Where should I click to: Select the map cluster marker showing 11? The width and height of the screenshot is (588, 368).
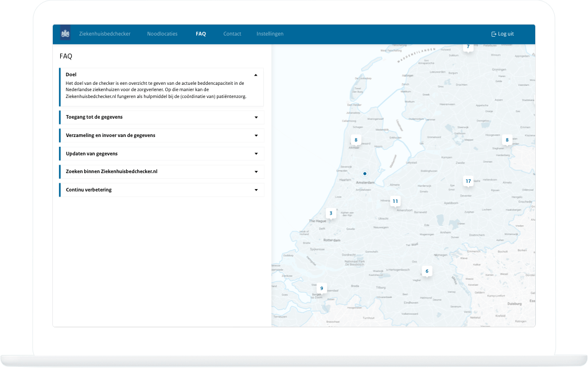click(x=395, y=202)
